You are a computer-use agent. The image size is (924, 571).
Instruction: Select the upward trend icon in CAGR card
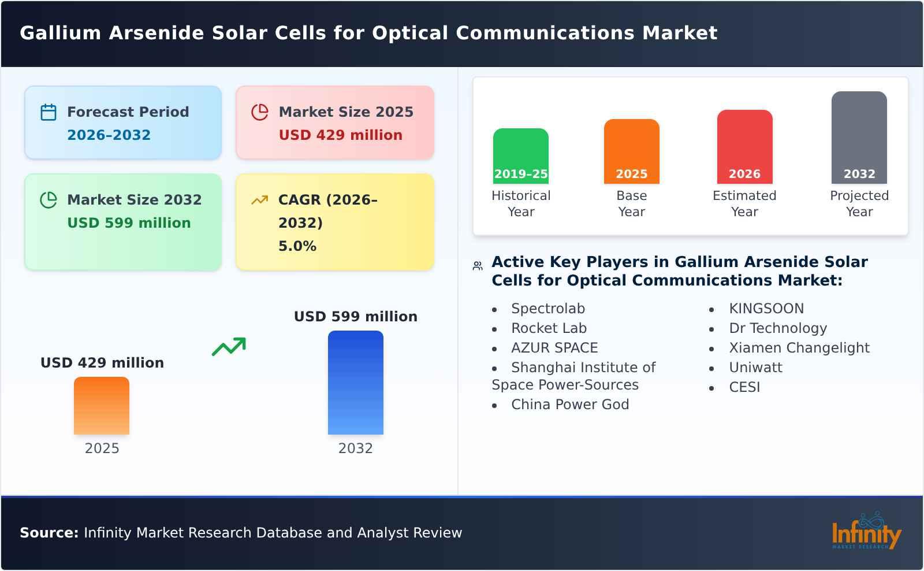point(260,200)
